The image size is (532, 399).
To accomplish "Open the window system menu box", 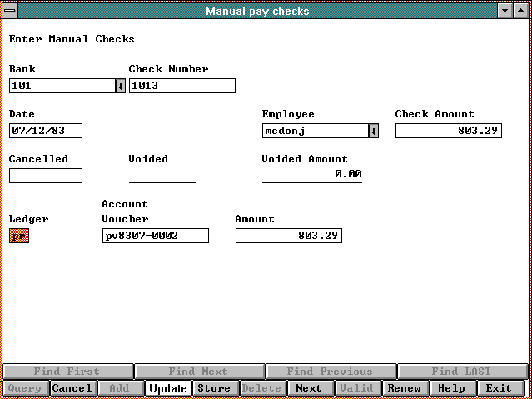I will 10,11.
